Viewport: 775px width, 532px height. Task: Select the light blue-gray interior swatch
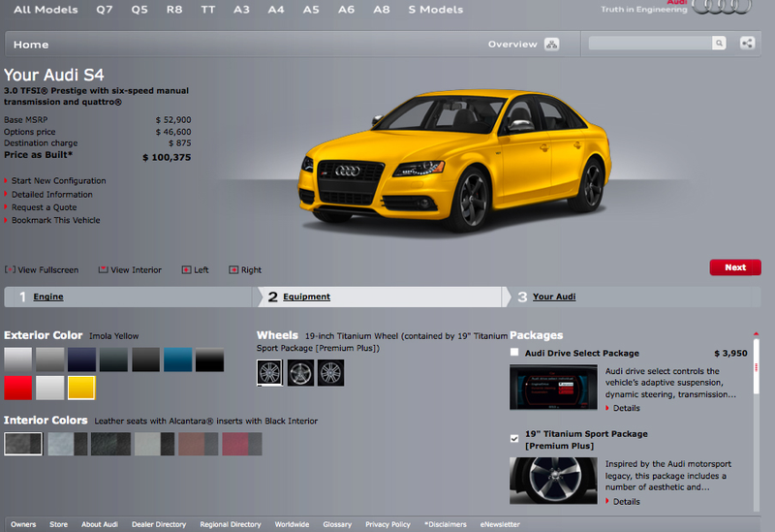(x=67, y=444)
